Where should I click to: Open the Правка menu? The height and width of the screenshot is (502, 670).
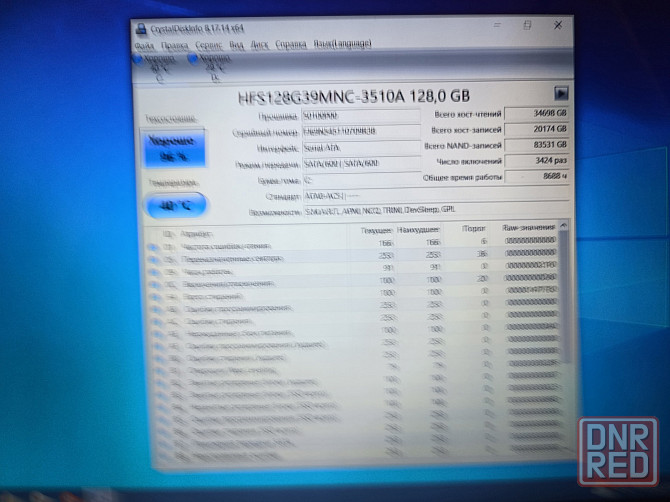(x=174, y=46)
